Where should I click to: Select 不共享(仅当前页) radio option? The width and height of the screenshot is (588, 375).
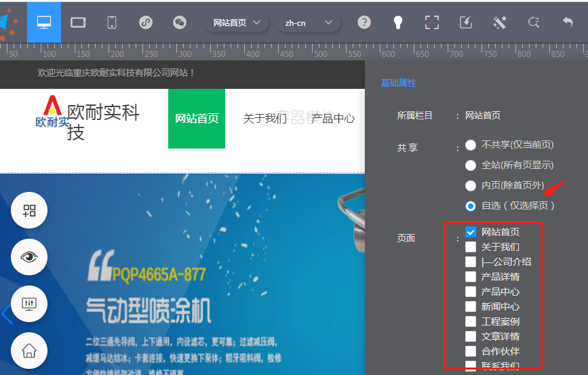pos(471,145)
